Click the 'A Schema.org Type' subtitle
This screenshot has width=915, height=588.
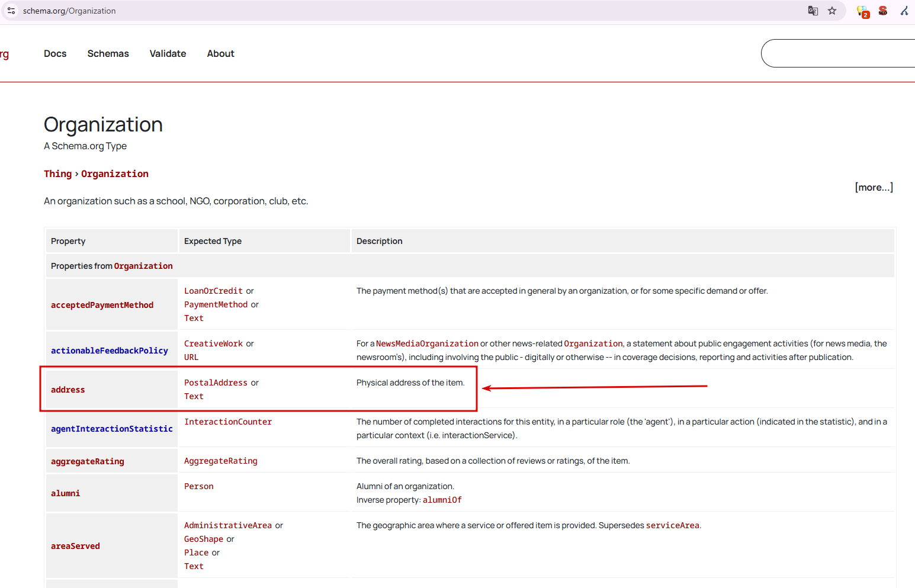tap(85, 146)
